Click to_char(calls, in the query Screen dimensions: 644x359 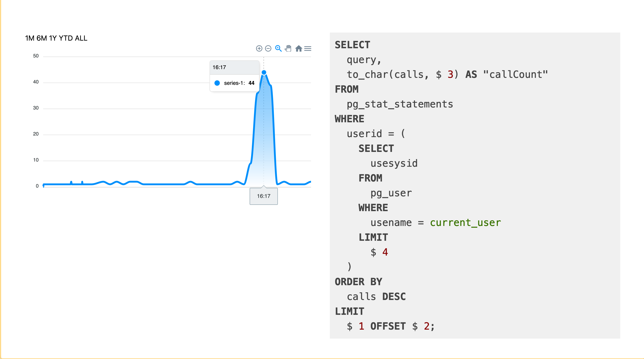(x=388, y=74)
